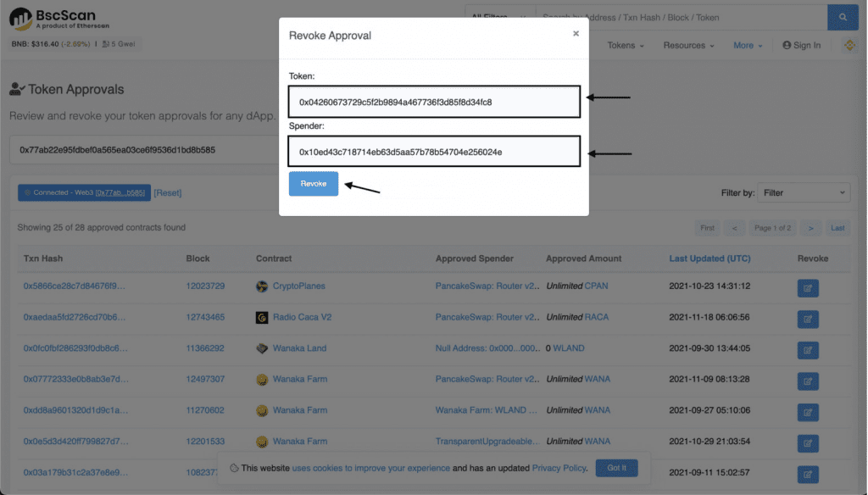
Task: Click revoke icon for the 2021-11-09 Wanaka Farm row
Action: pos(808,381)
